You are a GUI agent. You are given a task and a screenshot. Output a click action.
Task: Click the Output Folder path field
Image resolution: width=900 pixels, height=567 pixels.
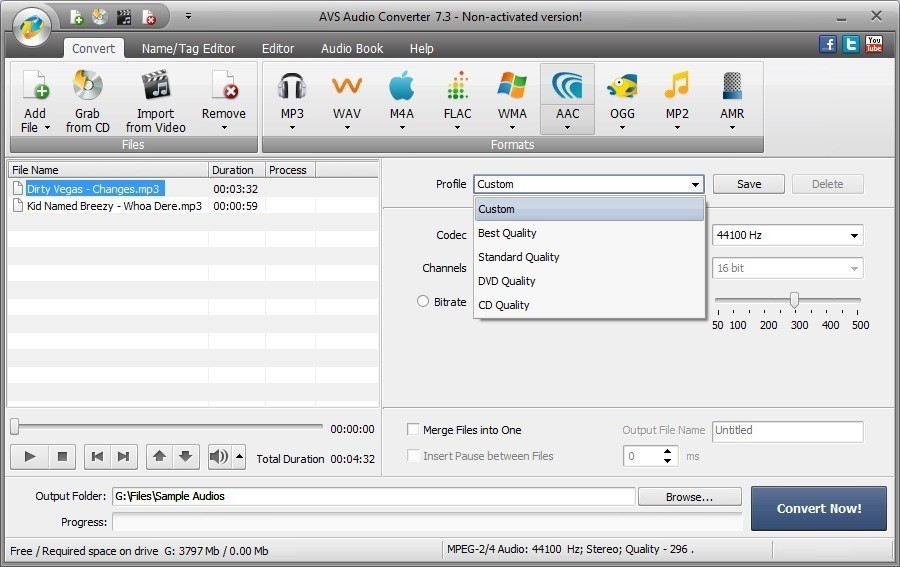(x=374, y=496)
